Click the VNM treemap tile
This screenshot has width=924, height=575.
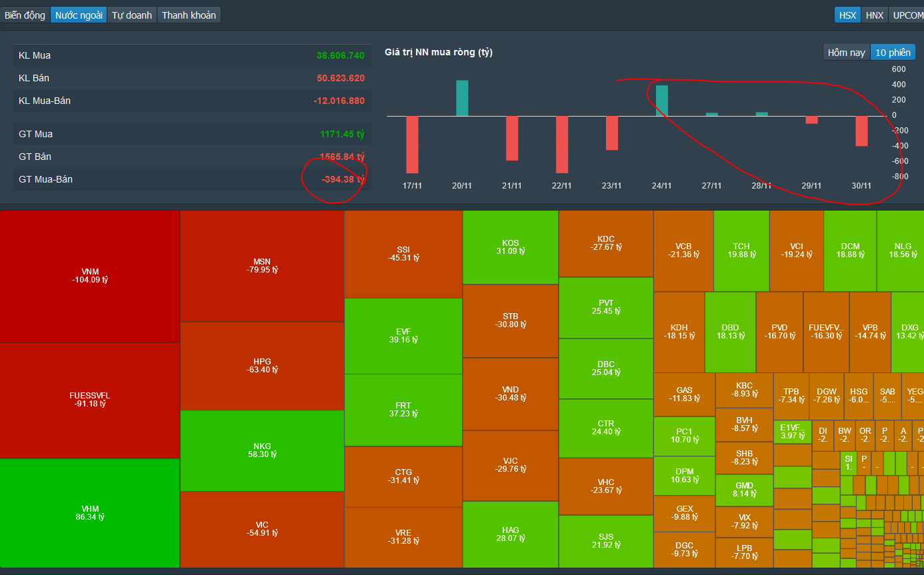[90, 277]
